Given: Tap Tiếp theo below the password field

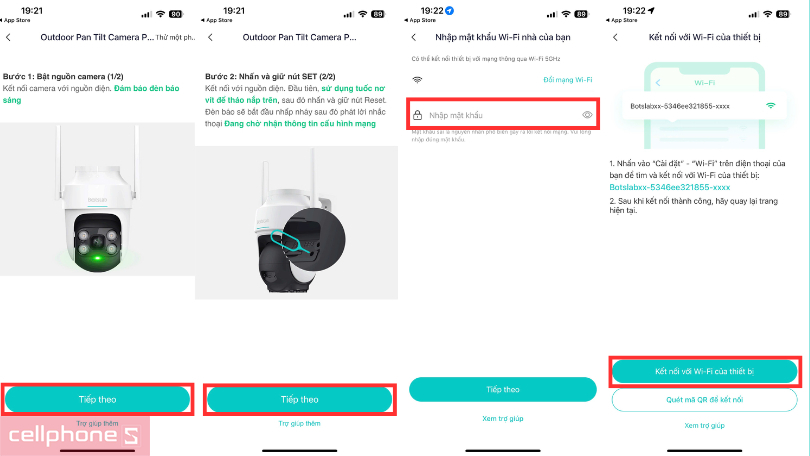Looking at the screenshot, I should pyautogui.click(x=503, y=389).
